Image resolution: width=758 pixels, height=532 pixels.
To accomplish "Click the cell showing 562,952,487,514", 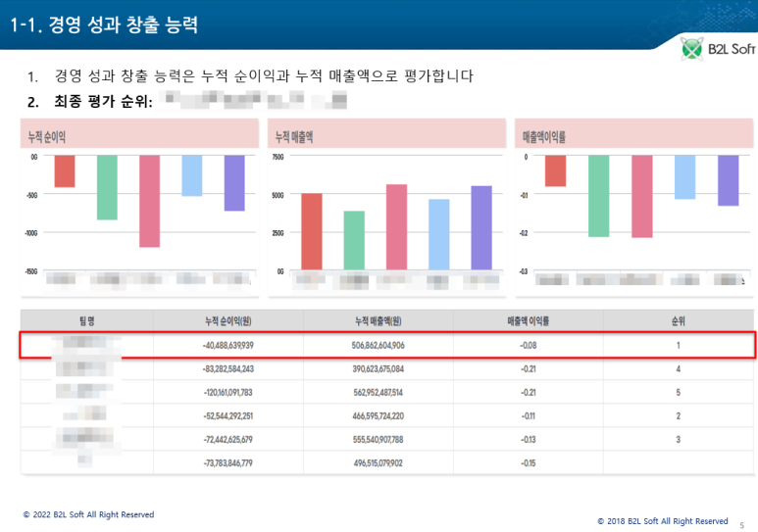I will tap(379, 392).
